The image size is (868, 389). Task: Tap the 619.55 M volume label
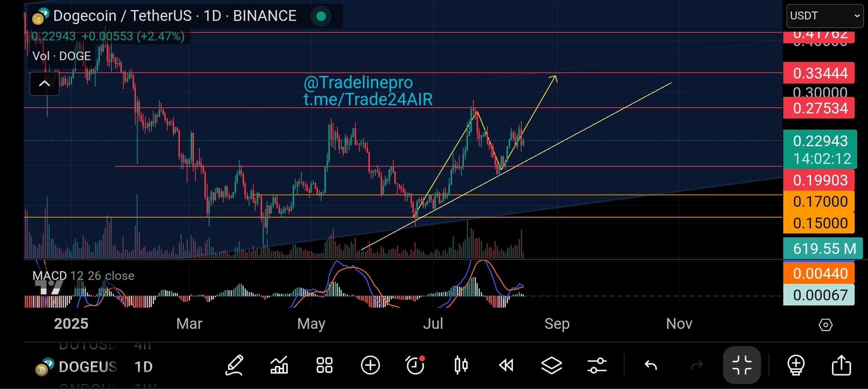pos(823,248)
